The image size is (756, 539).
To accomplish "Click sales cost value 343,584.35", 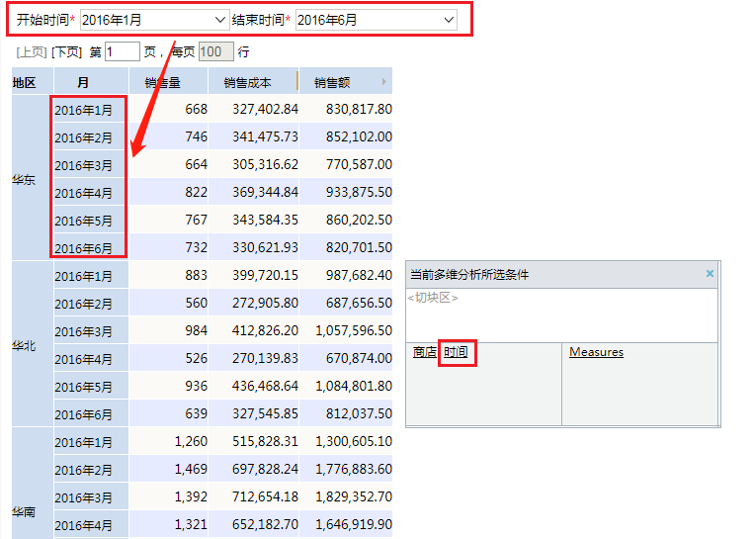I will coord(265,220).
